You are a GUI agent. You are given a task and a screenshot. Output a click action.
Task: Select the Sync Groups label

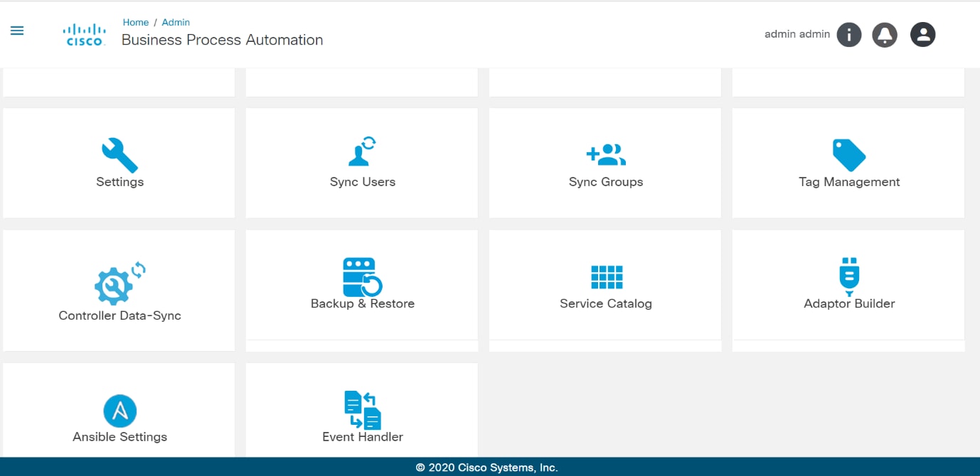tap(606, 182)
